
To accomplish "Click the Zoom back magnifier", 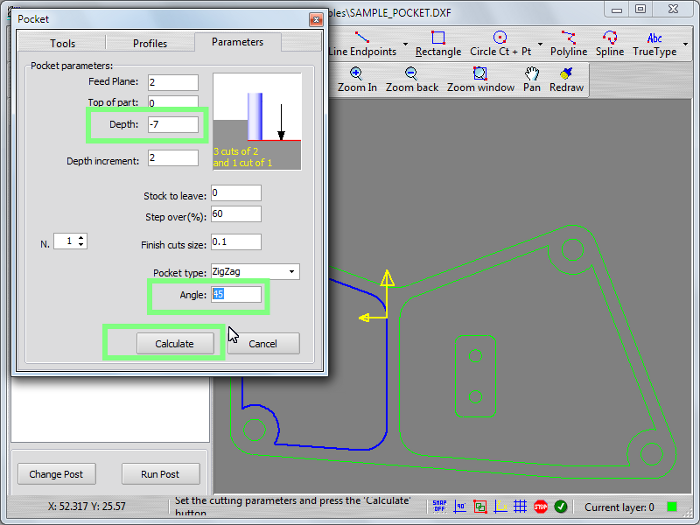I will (x=412, y=80).
